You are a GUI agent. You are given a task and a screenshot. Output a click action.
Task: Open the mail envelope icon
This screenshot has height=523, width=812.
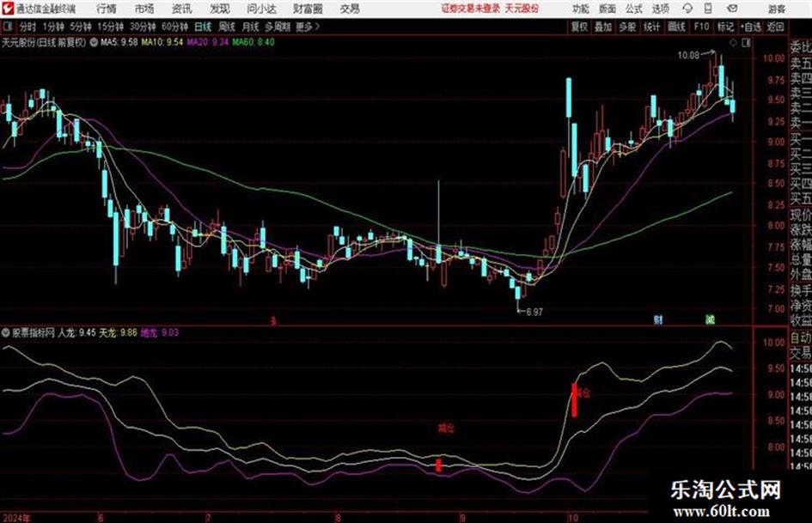(732, 9)
